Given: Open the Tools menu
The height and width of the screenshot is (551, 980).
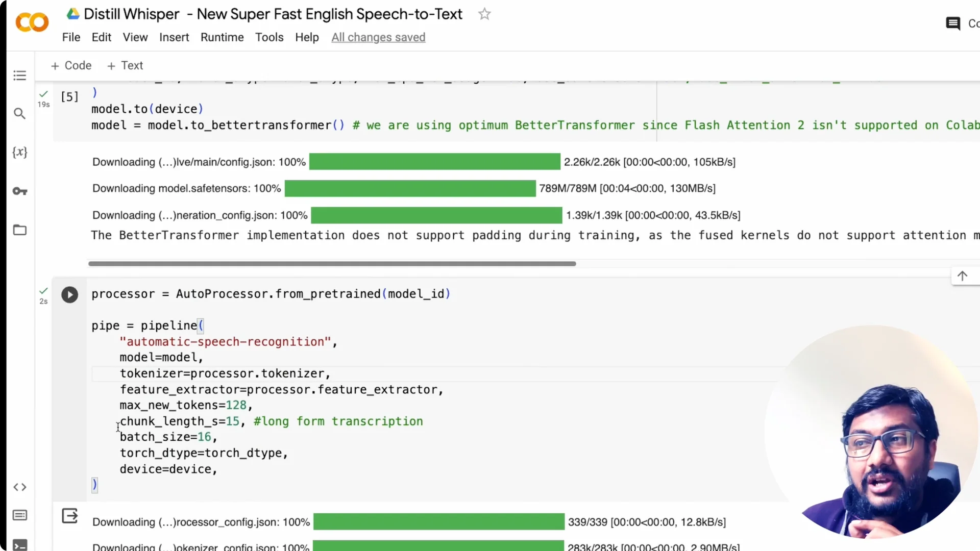Looking at the screenshot, I should pos(269,37).
